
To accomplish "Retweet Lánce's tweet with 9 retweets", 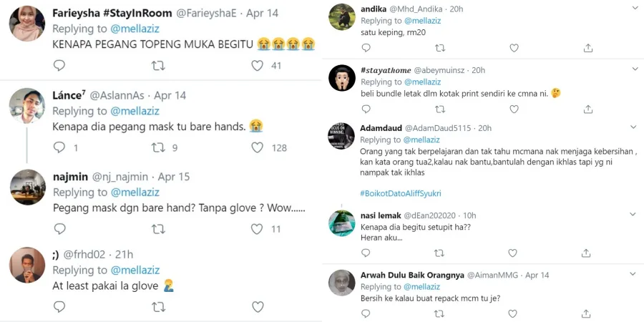I will pyautogui.click(x=159, y=147).
